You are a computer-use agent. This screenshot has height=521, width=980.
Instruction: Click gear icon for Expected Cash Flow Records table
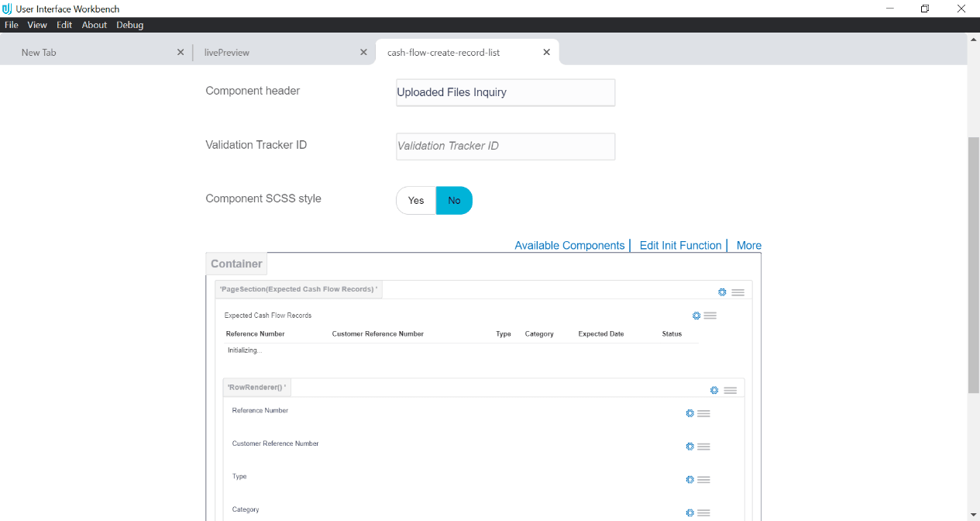(x=696, y=316)
